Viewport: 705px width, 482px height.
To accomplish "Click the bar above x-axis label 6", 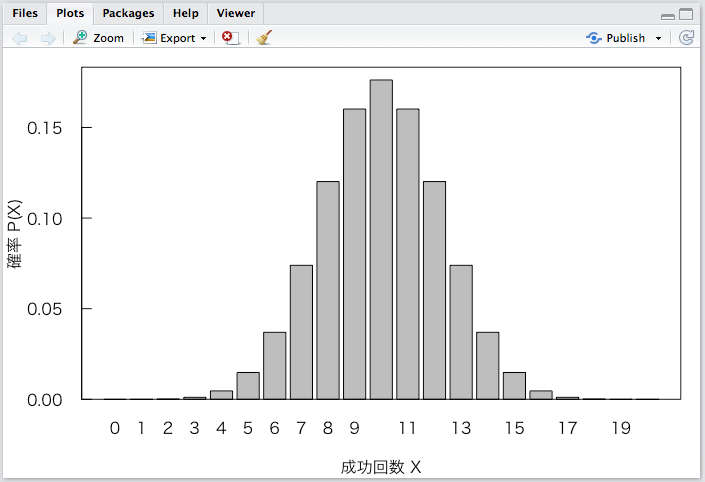I will coord(274,365).
